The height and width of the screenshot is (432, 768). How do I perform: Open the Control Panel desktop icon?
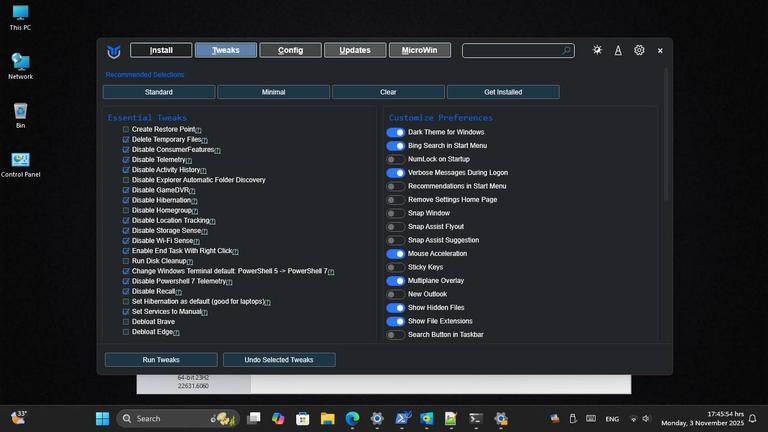click(20, 165)
